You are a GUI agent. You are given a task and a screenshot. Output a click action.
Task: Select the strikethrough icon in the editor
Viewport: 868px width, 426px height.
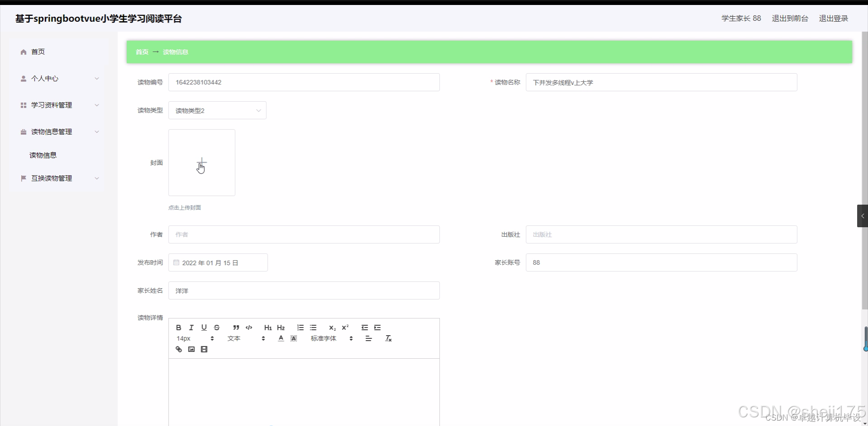tap(217, 328)
